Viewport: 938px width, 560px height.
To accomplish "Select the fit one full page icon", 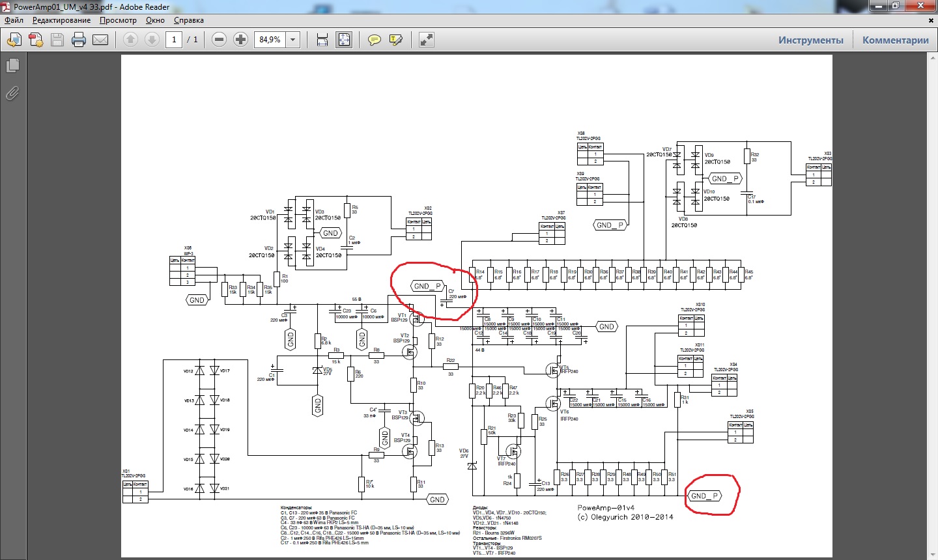I will click(x=344, y=40).
